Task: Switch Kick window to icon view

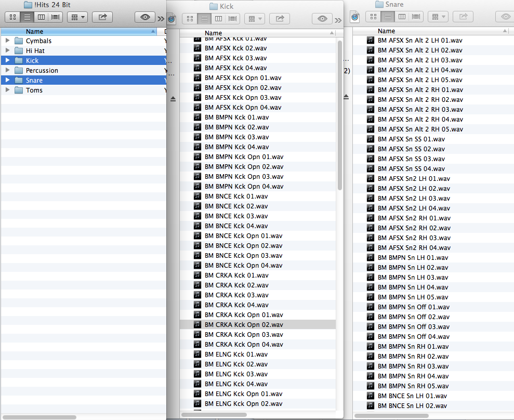Action: [190, 19]
